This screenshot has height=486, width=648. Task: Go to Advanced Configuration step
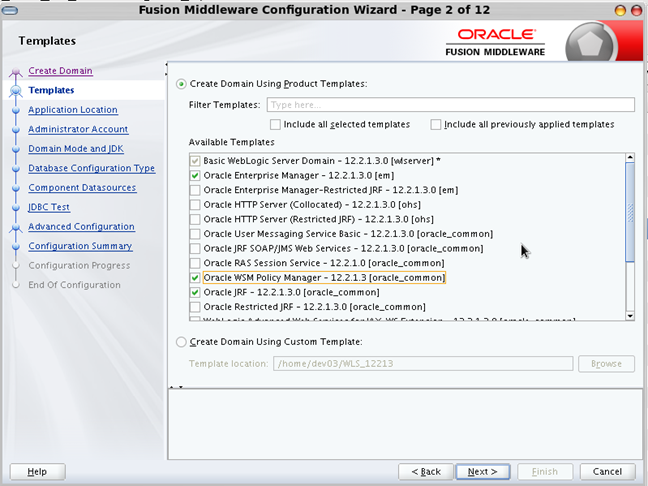[x=81, y=226]
